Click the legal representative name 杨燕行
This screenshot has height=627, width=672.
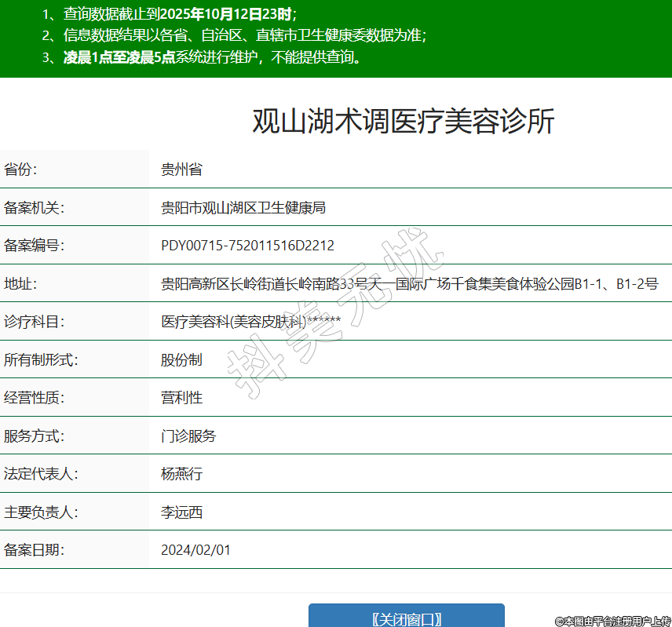pyautogui.click(x=181, y=474)
